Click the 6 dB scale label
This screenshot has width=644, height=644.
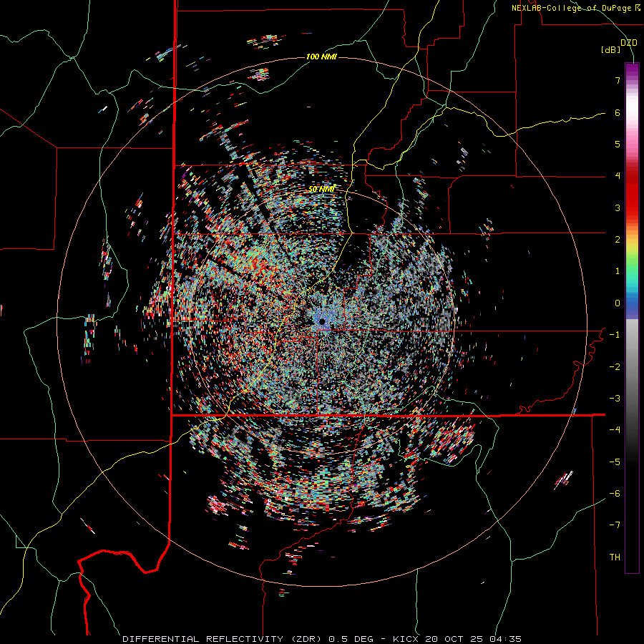(618, 112)
